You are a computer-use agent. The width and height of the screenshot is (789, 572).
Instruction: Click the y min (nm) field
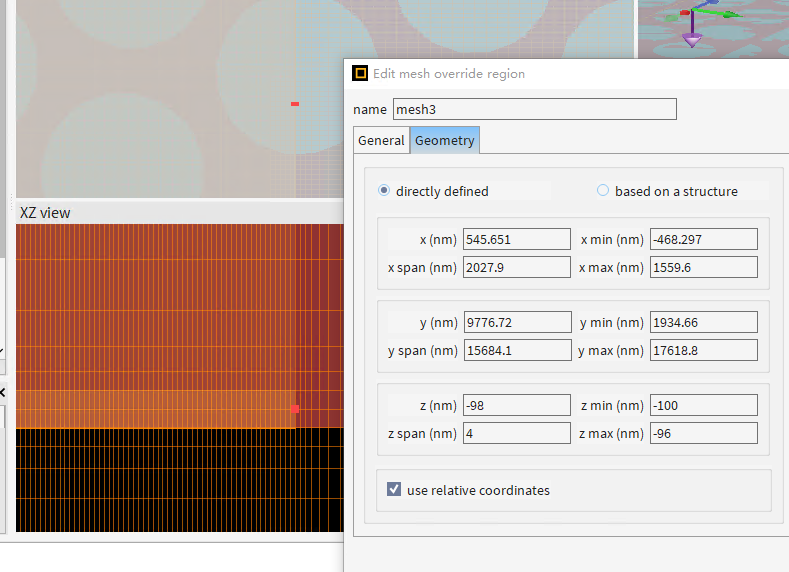(704, 322)
